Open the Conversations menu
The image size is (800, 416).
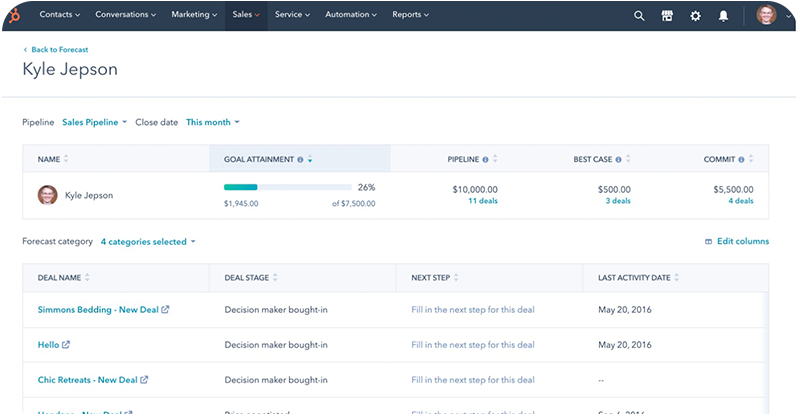click(126, 15)
